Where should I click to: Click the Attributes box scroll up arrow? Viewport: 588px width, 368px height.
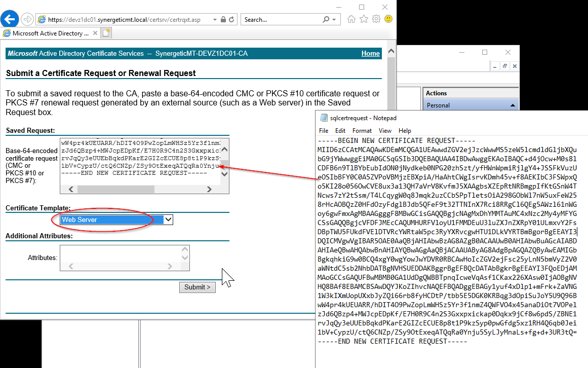point(185,249)
